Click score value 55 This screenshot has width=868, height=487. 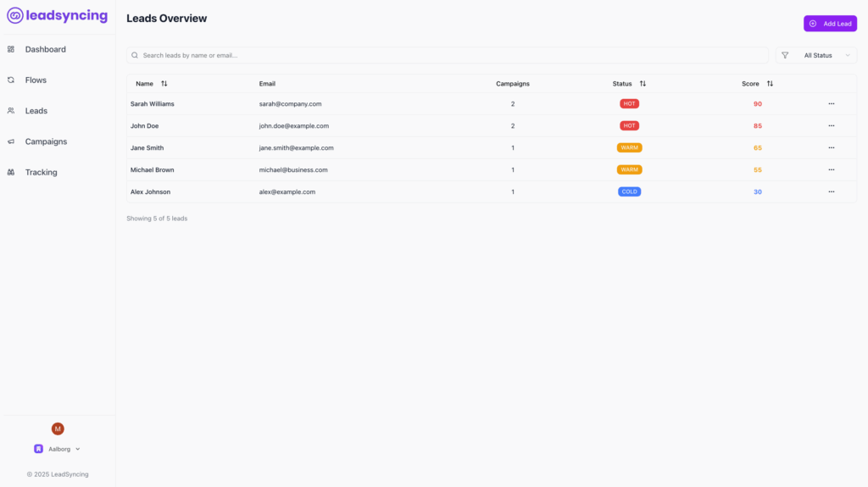[757, 170]
